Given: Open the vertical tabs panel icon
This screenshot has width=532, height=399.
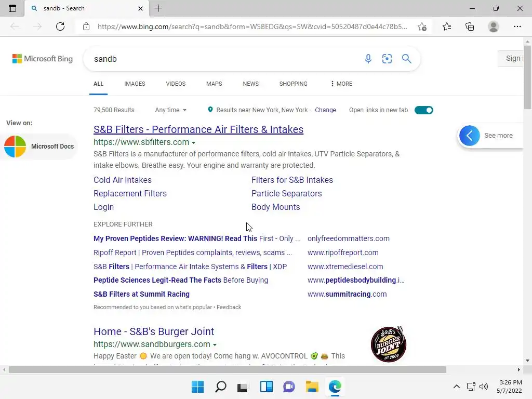Looking at the screenshot, I should (12, 8).
